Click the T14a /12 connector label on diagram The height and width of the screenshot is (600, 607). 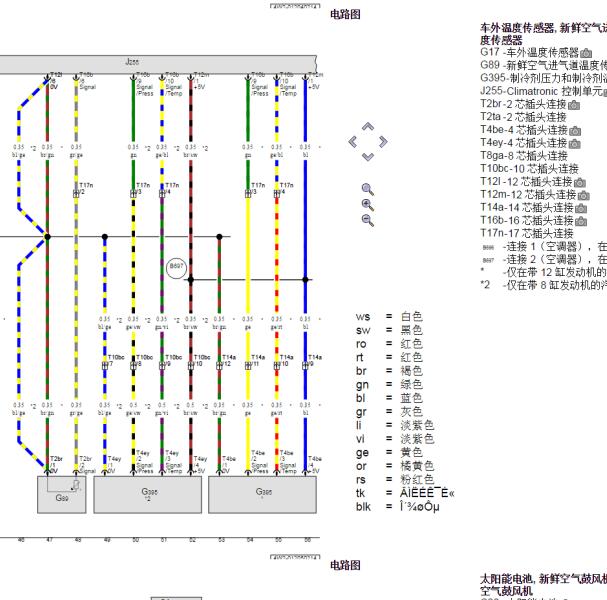coord(229,360)
